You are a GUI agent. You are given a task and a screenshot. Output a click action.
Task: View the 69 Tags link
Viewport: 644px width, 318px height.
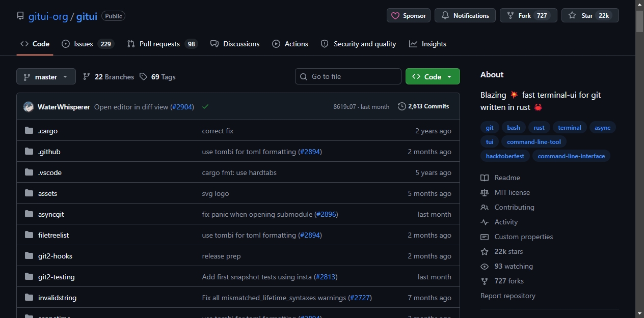[x=157, y=77]
